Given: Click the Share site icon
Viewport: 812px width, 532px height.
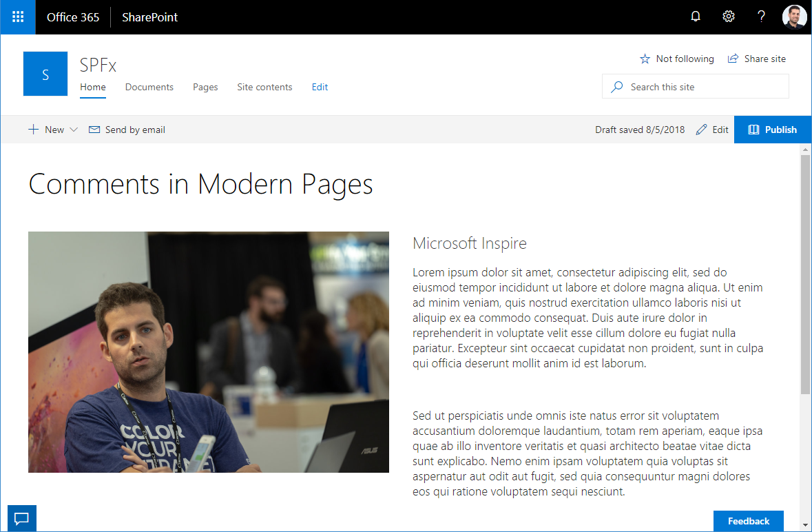Looking at the screenshot, I should point(732,59).
